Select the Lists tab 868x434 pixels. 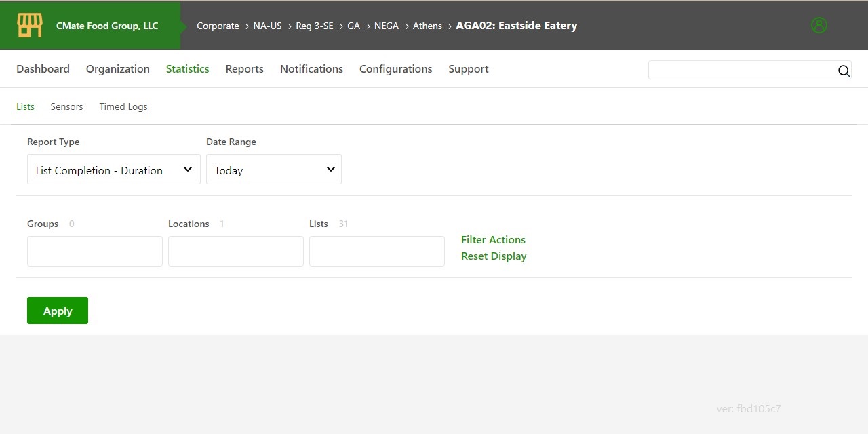point(25,106)
